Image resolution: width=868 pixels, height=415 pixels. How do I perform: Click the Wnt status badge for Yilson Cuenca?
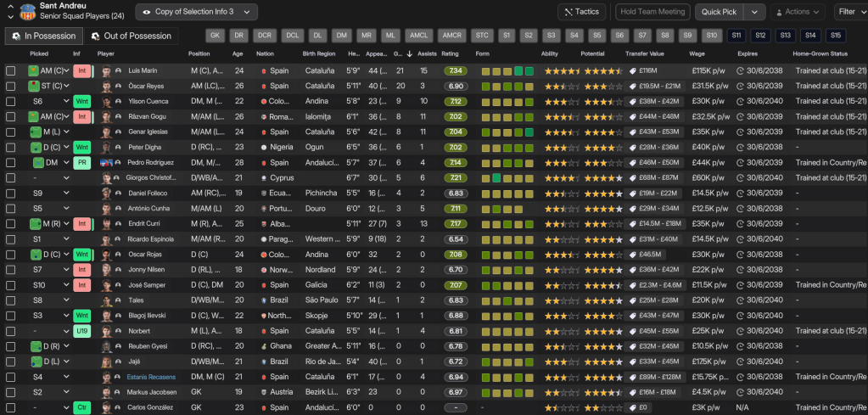coord(82,101)
